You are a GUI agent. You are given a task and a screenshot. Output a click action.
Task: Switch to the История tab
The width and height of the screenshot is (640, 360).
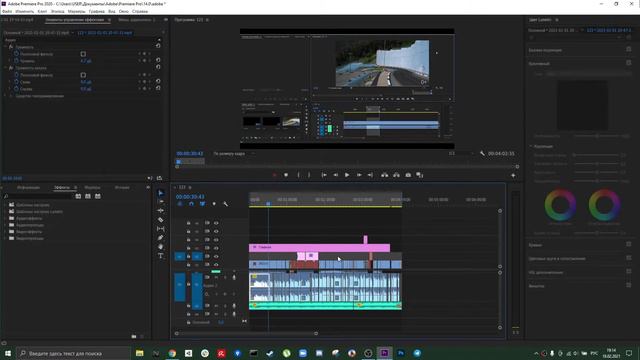point(122,187)
